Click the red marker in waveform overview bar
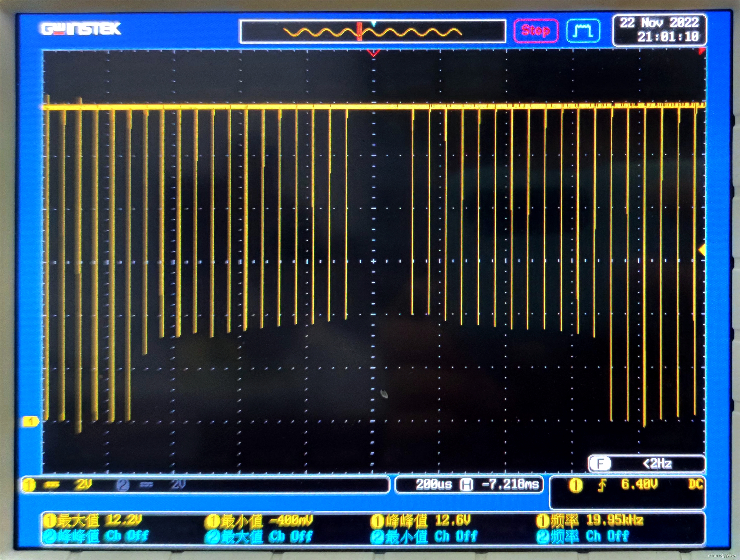 click(359, 32)
